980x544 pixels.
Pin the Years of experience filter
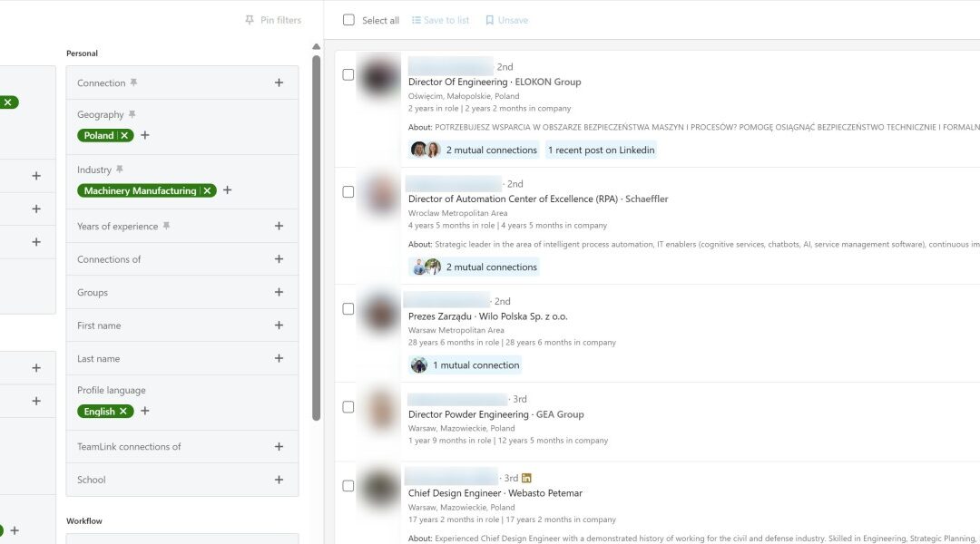click(x=166, y=225)
